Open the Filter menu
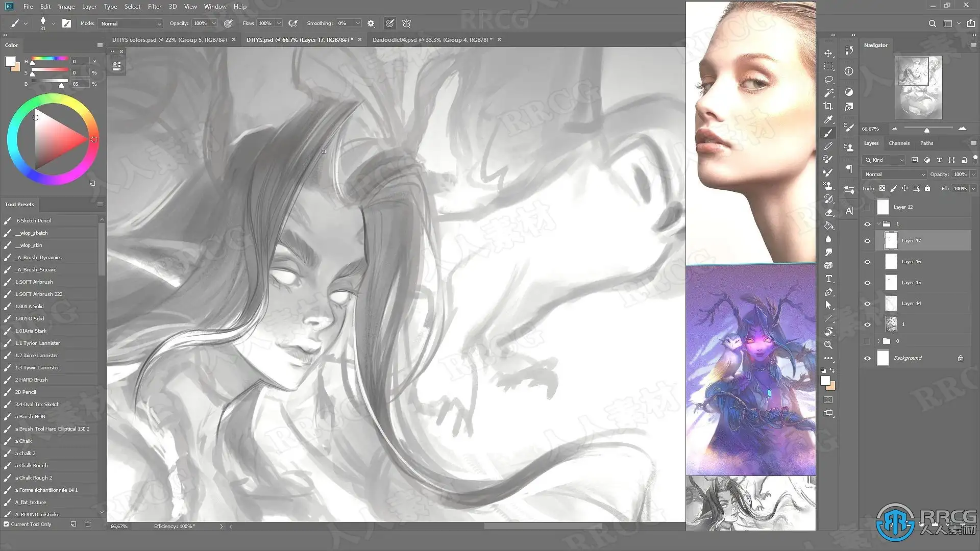 pyautogui.click(x=154, y=7)
